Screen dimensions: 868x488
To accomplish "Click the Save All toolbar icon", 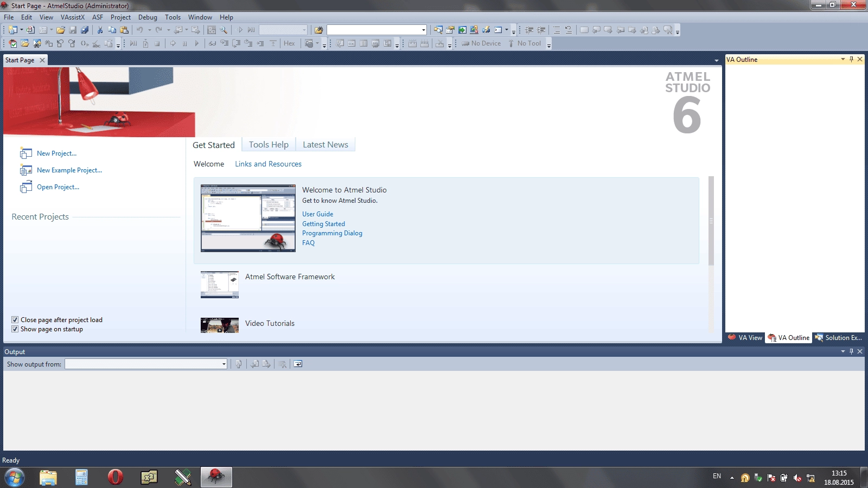I will tap(85, 30).
